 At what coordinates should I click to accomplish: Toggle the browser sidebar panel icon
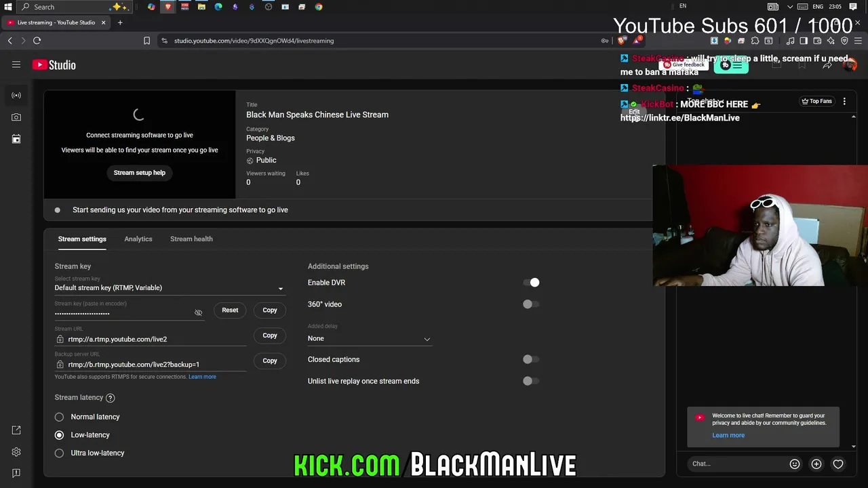(804, 41)
